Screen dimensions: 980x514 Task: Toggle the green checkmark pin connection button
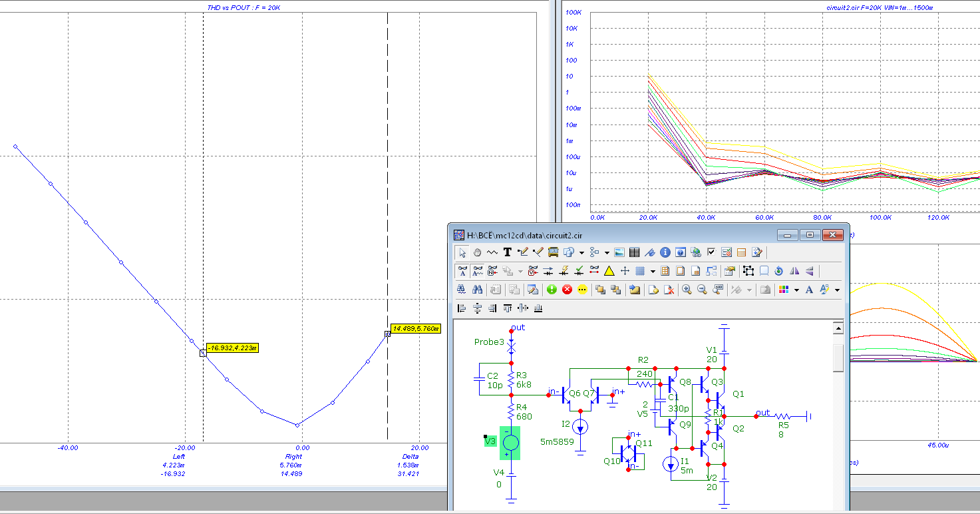click(x=579, y=271)
